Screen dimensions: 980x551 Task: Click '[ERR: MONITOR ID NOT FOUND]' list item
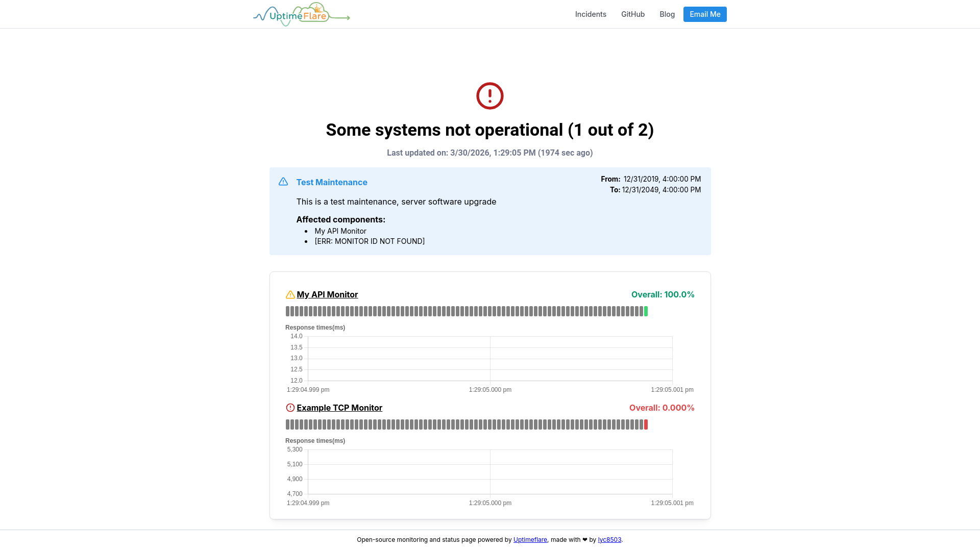point(370,241)
